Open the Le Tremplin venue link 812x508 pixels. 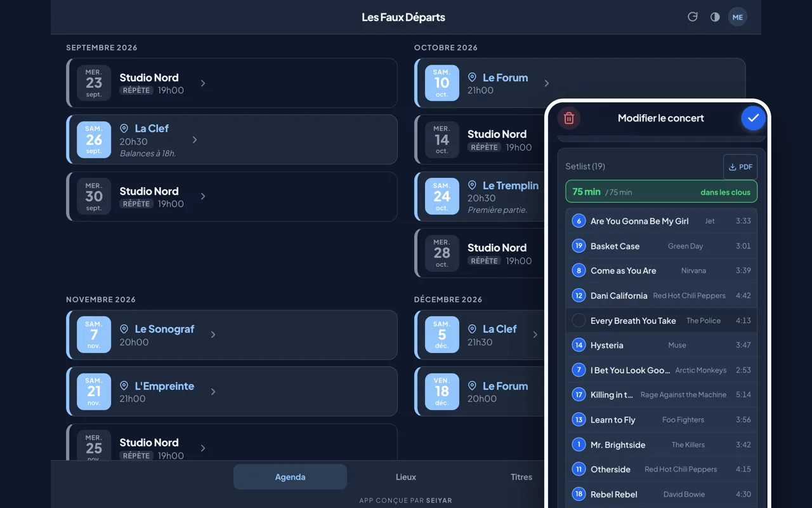(511, 185)
